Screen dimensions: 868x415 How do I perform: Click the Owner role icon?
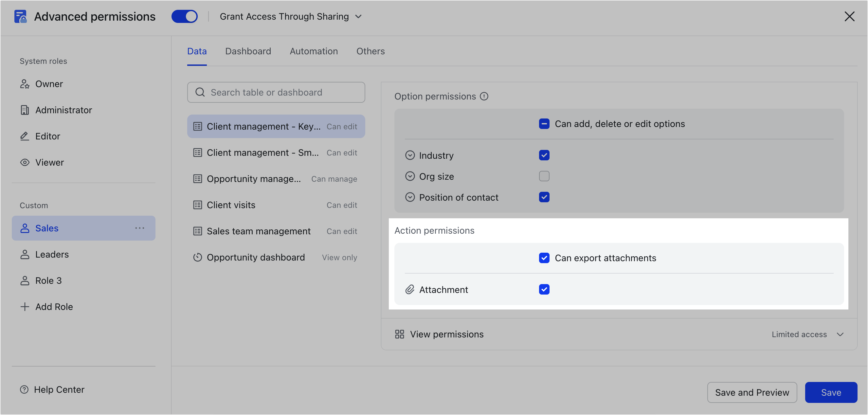25,84
